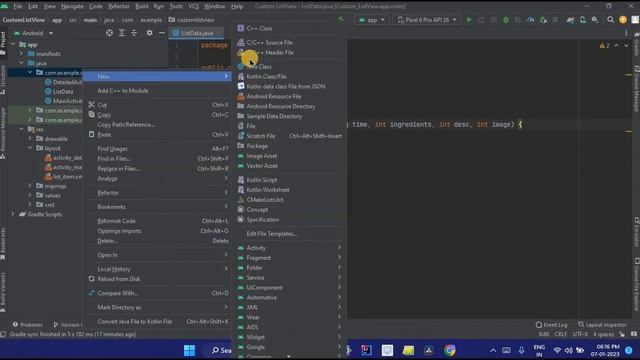
Task: Open Problems tool window
Action: (27, 325)
